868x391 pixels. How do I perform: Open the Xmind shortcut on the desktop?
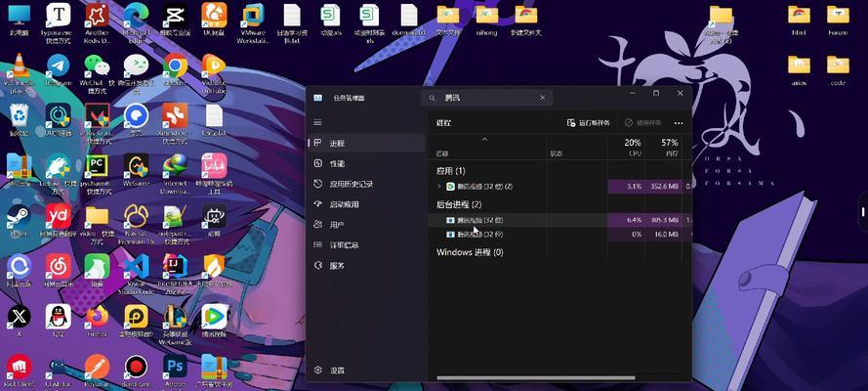coord(175,115)
